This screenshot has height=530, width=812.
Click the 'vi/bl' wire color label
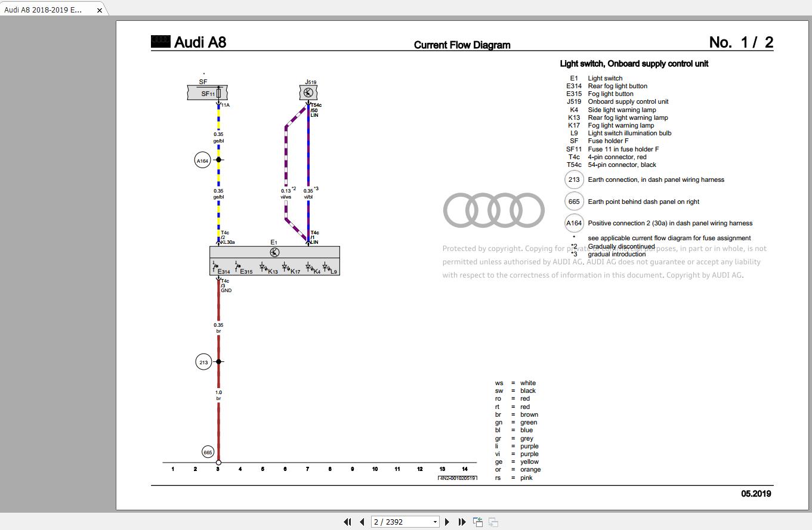[308, 197]
